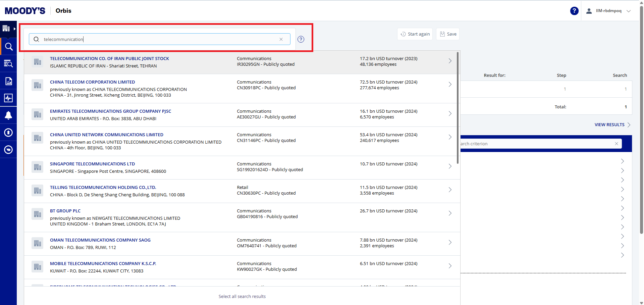Click the results list vertical scrollbar
Viewport: 644px width, 305px height.
[458, 107]
